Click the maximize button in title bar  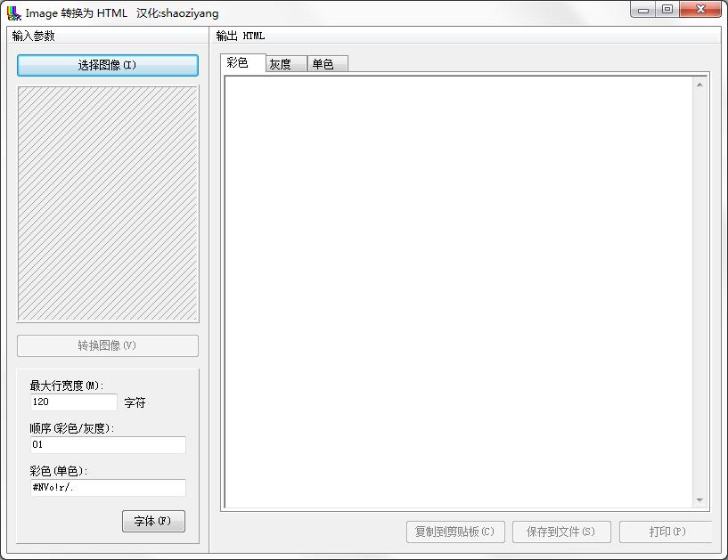click(667, 10)
